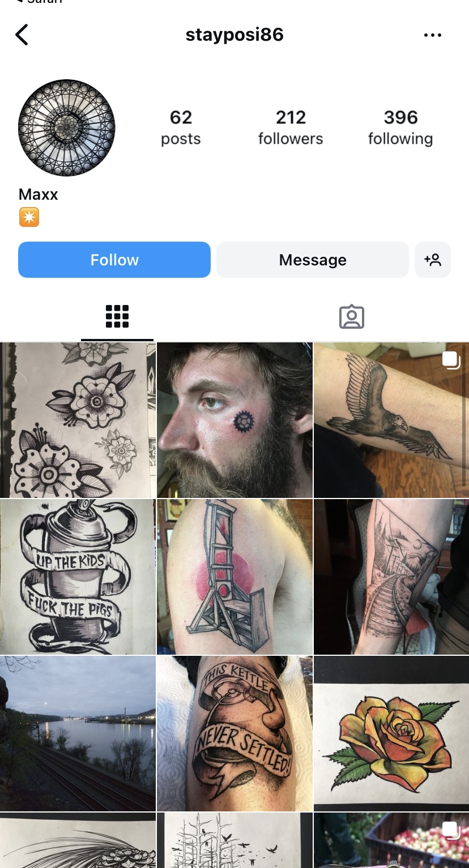This screenshot has width=469, height=868.
Task: Open the Never Settled kettle tattoo post
Action: tap(234, 733)
